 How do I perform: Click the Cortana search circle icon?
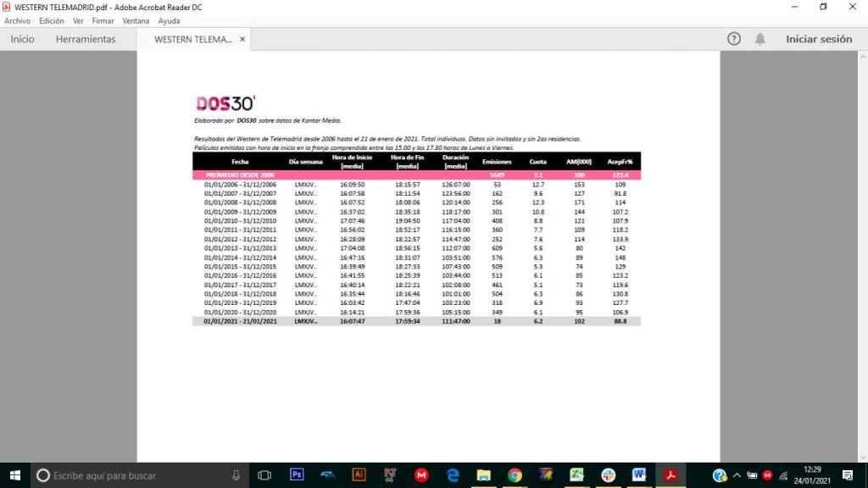(x=43, y=475)
